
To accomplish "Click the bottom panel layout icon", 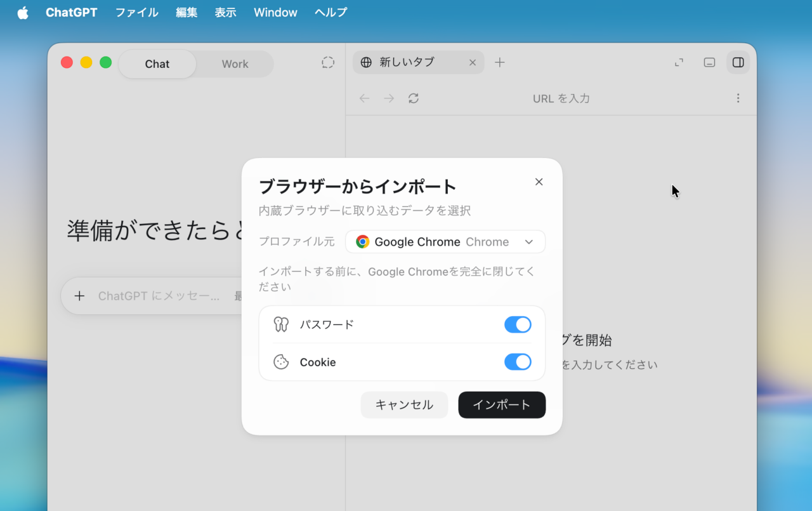I will (x=710, y=62).
